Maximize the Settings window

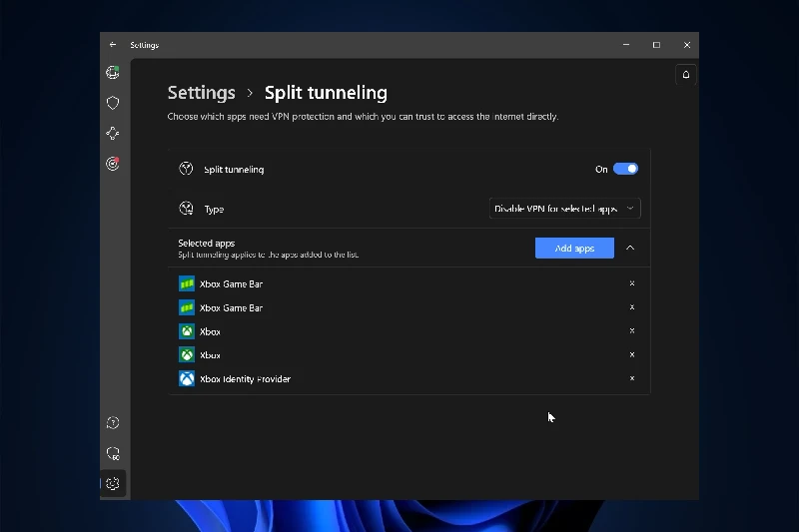tap(656, 45)
